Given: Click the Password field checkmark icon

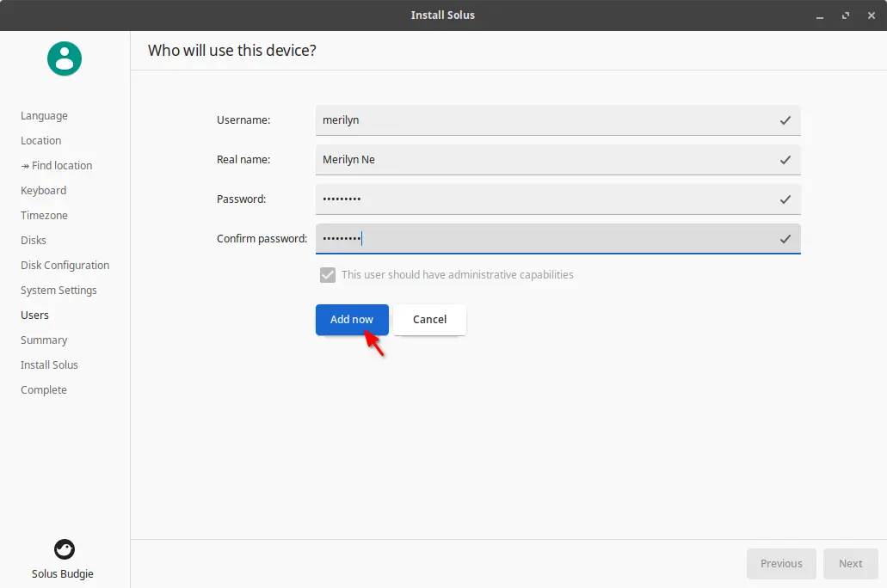Looking at the screenshot, I should tap(785, 199).
